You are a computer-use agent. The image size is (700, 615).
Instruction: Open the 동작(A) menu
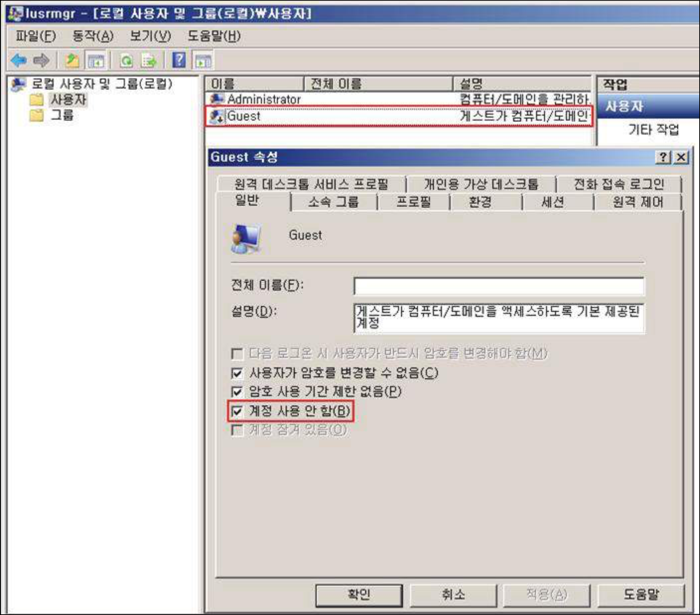tap(93, 36)
